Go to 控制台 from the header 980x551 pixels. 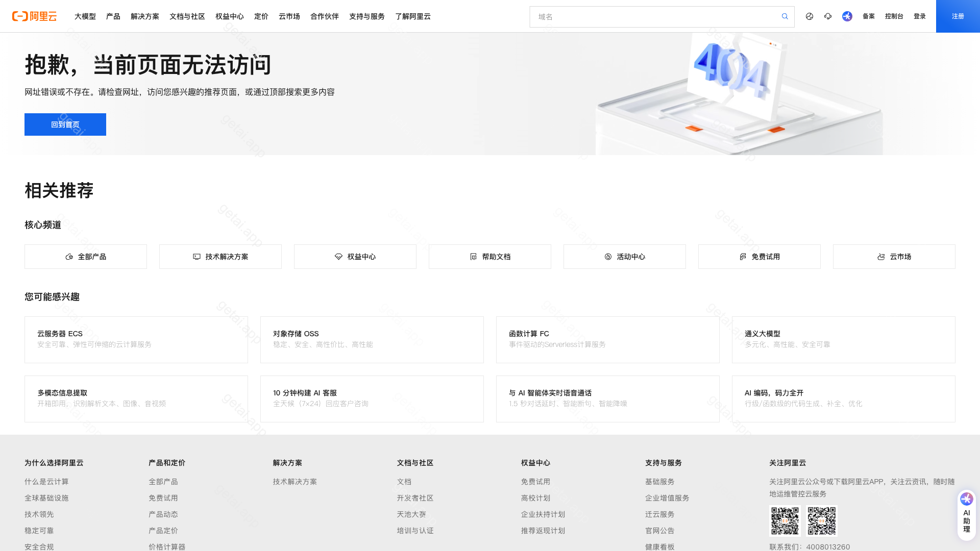pyautogui.click(x=894, y=16)
